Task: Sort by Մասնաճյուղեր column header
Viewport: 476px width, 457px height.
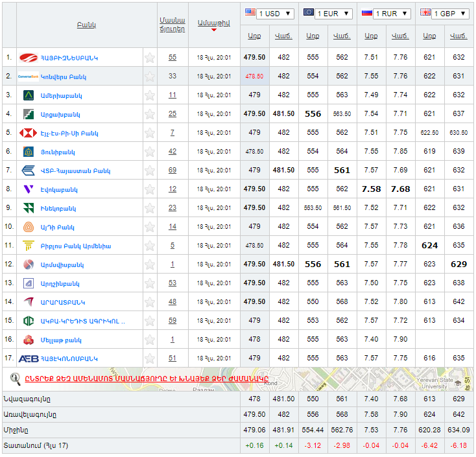Action: [173, 25]
